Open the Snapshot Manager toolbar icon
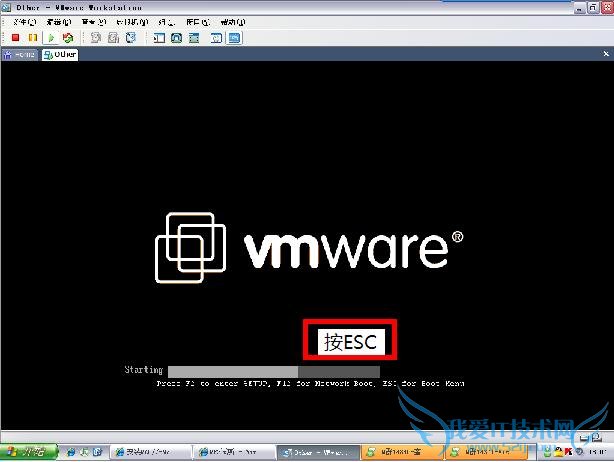 click(x=131, y=38)
